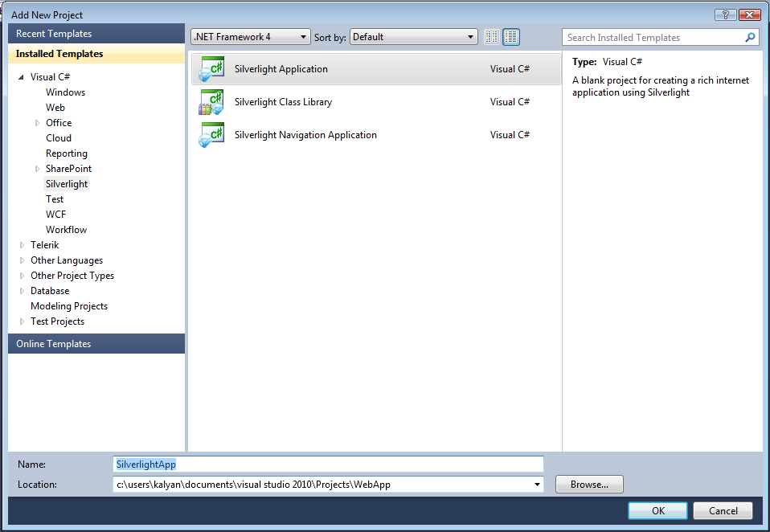Select the Reporting category
Image resolution: width=770 pixels, height=532 pixels.
click(x=66, y=153)
